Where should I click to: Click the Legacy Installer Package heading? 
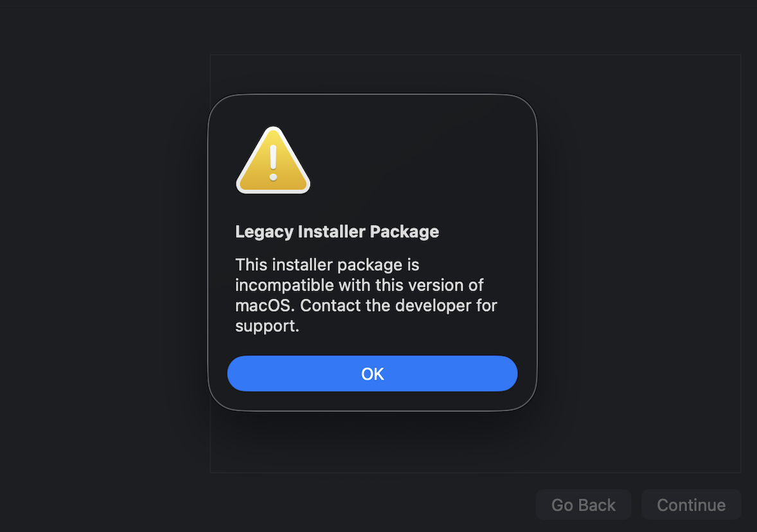[x=337, y=231]
